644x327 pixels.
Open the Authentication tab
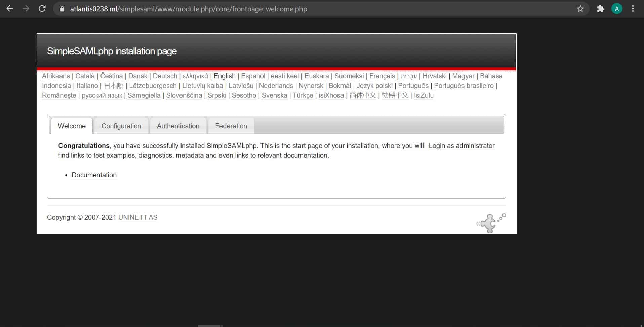[178, 126]
